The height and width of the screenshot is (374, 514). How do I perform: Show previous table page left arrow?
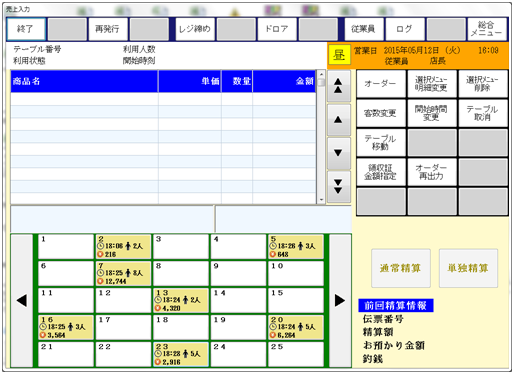[x=22, y=301]
